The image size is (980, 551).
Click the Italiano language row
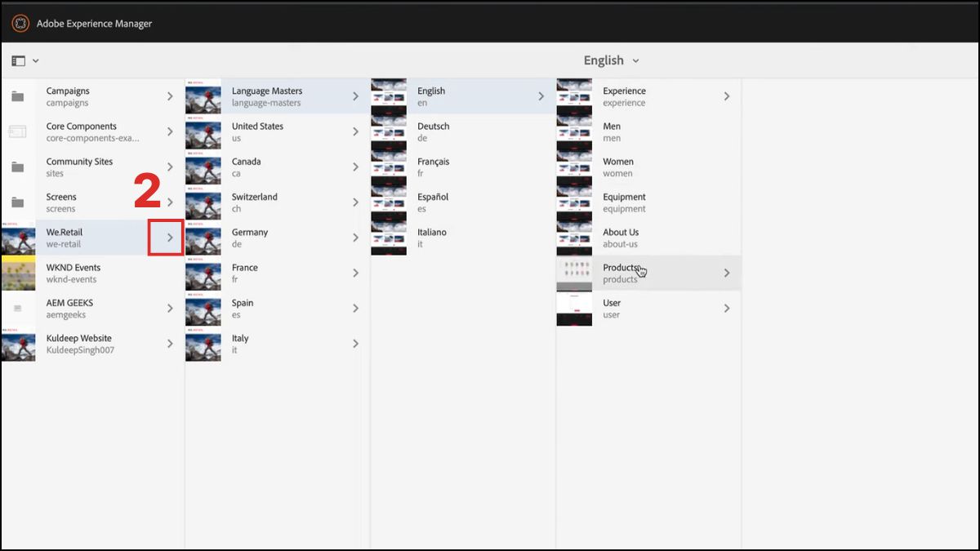(x=463, y=238)
